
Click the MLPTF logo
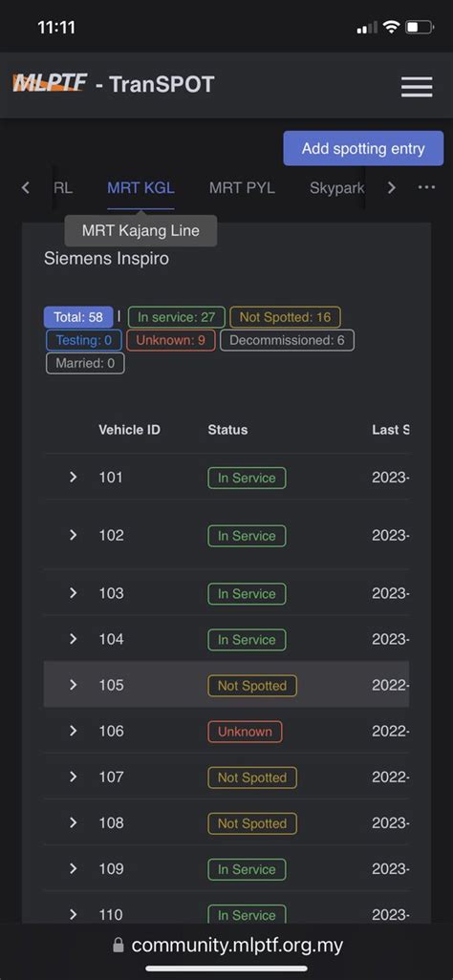click(50, 83)
